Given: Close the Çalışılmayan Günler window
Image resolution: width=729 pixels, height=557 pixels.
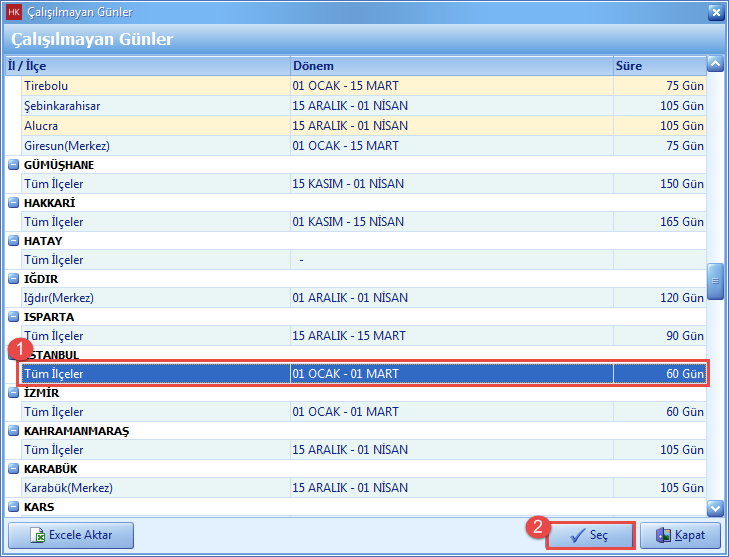Looking at the screenshot, I should pos(715,12).
